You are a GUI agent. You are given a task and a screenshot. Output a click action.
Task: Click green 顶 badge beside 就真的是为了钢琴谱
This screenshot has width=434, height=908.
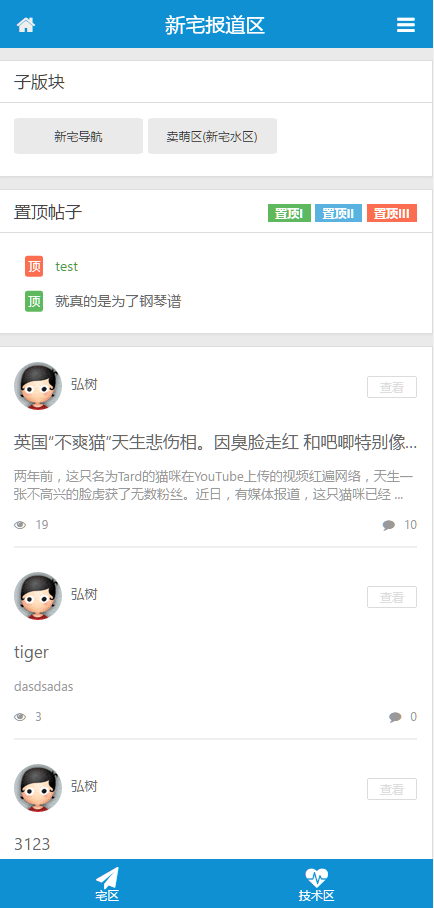point(34,301)
